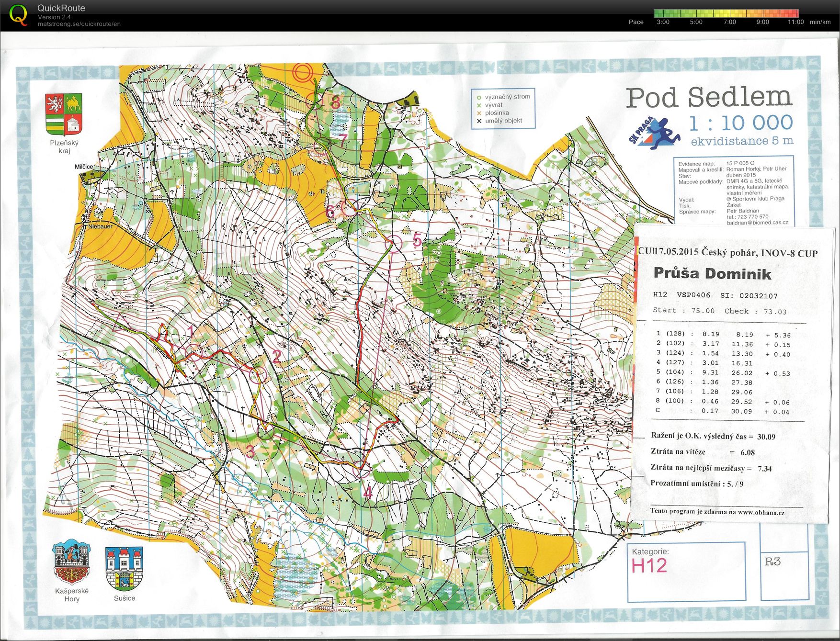Click control circle number 5

394,244
